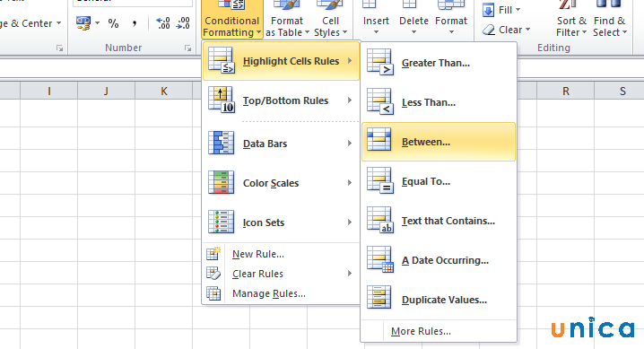The height and width of the screenshot is (349, 644).
Task: Click the Between rule icon
Action: pos(379,139)
